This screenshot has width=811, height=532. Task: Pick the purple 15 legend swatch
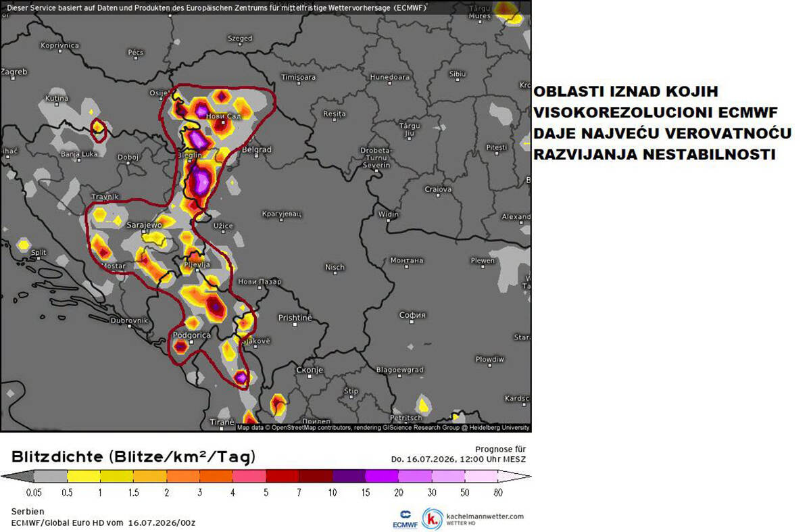pyautogui.click(x=382, y=477)
